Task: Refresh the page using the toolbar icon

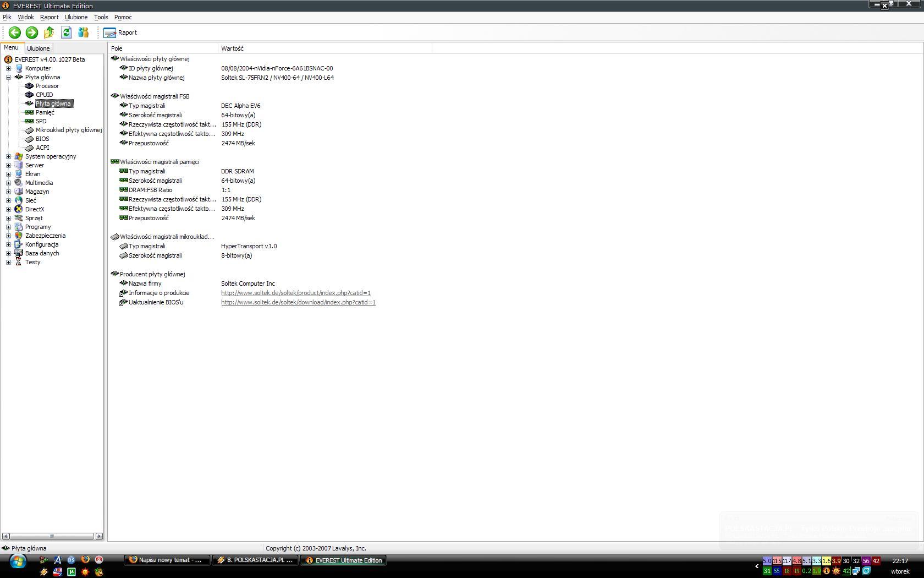Action: click(66, 32)
